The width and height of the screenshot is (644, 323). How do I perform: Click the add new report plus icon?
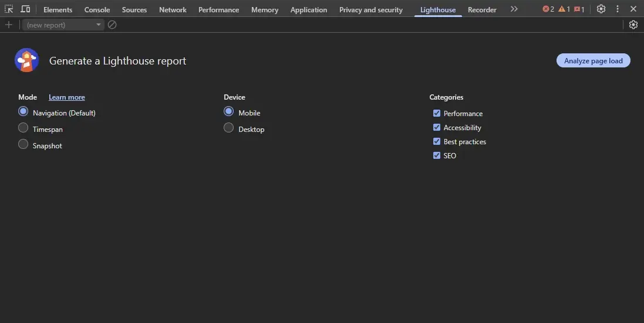click(x=8, y=25)
